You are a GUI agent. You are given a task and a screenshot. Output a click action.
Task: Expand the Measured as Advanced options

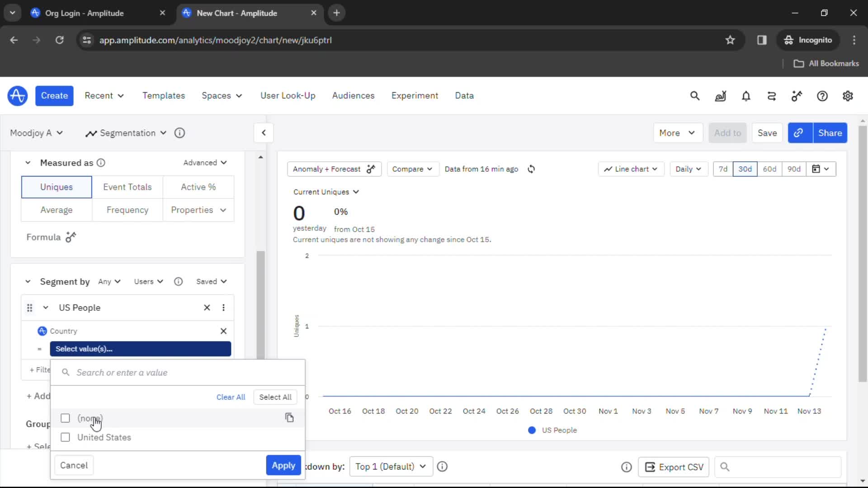pyautogui.click(x=205, y=162)
